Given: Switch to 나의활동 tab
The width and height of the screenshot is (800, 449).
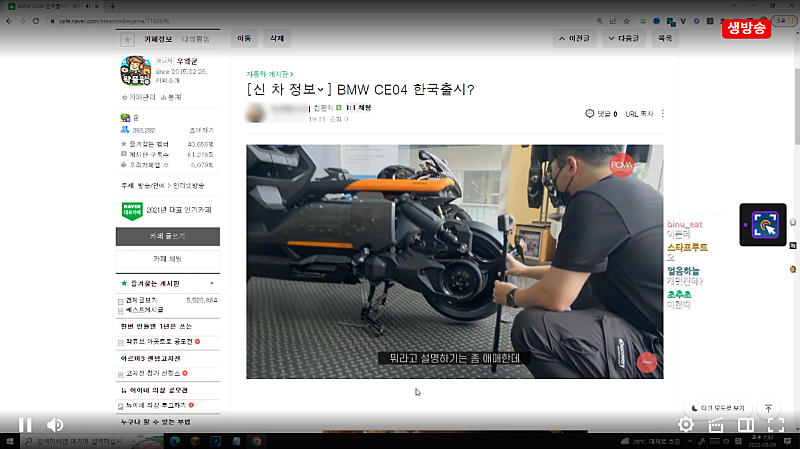Looking at the screenshot, I should [196, 39].
